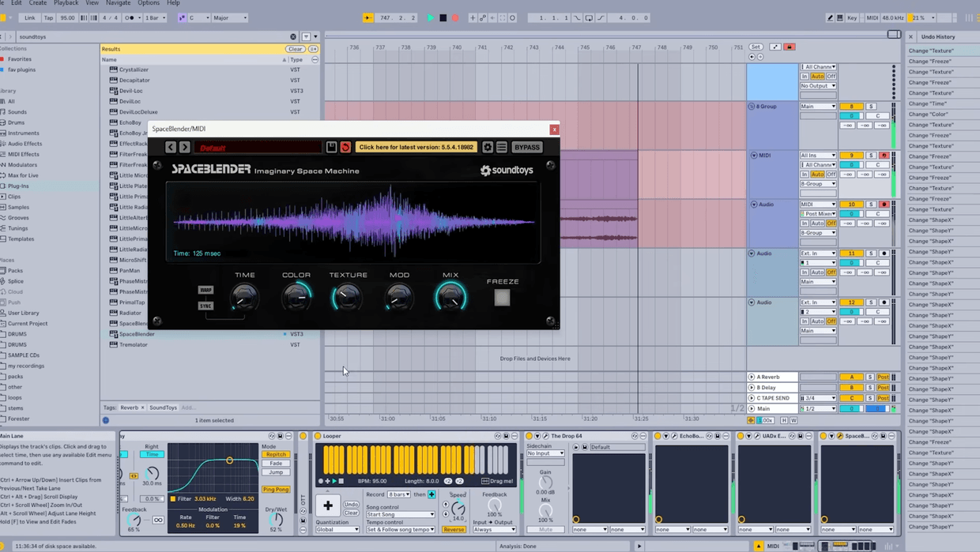Open the Navigate menu

119,3
